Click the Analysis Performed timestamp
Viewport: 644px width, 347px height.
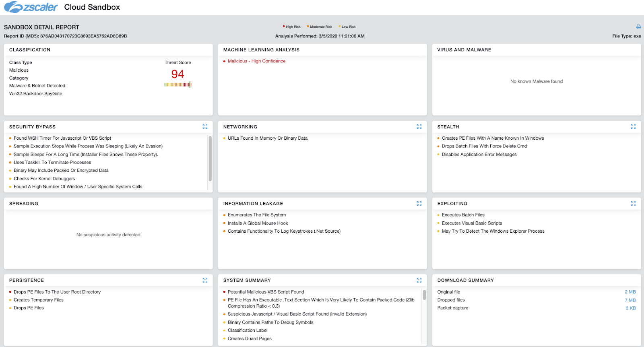(x=320, y=36)
